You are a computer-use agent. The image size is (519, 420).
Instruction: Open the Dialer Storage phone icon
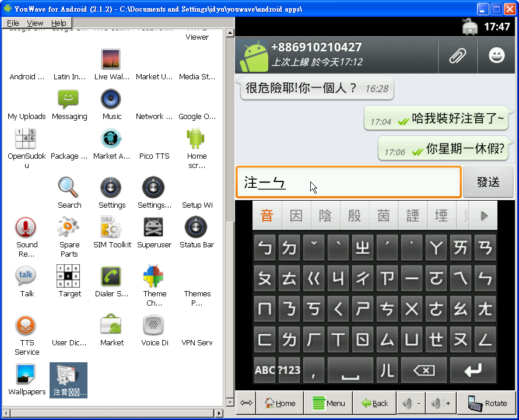[x=111, y=276]
